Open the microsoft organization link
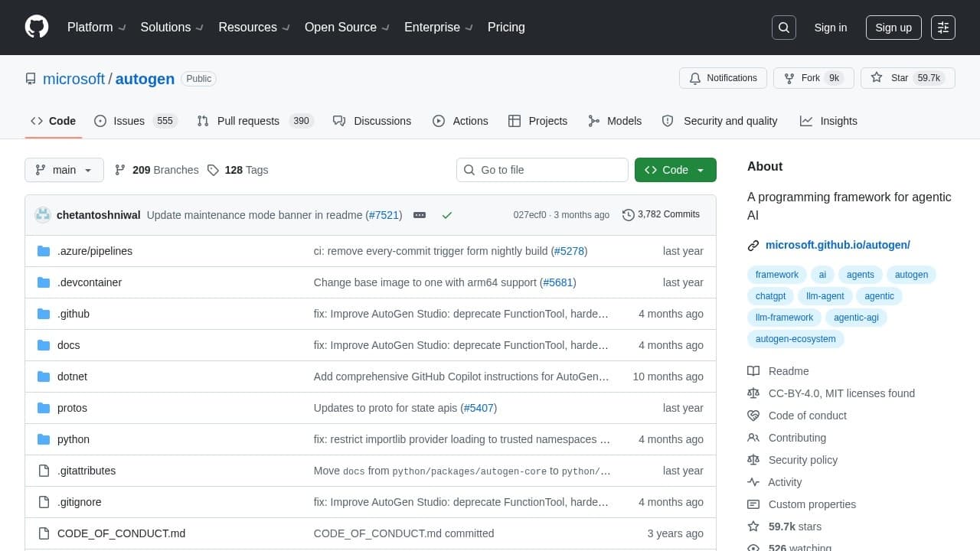 click(73, 79)
